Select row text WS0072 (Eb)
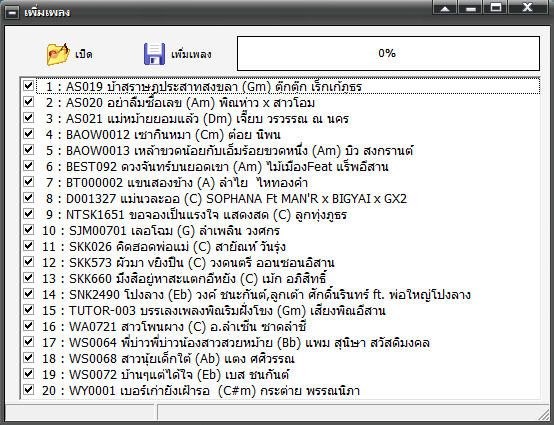554x425 pixels. point(166,375)
